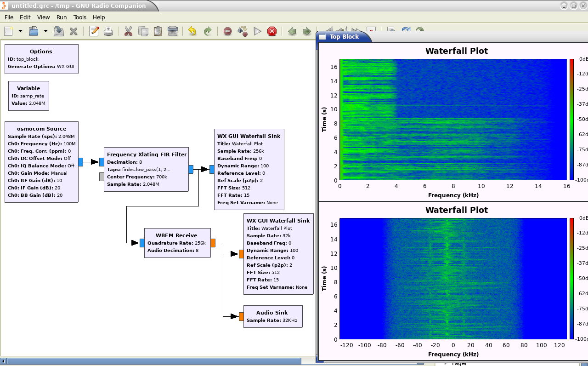This screenshot has height=366, width=588.
Task: Click the green left arrow toolbar icon
Action: tap(292, 31)
